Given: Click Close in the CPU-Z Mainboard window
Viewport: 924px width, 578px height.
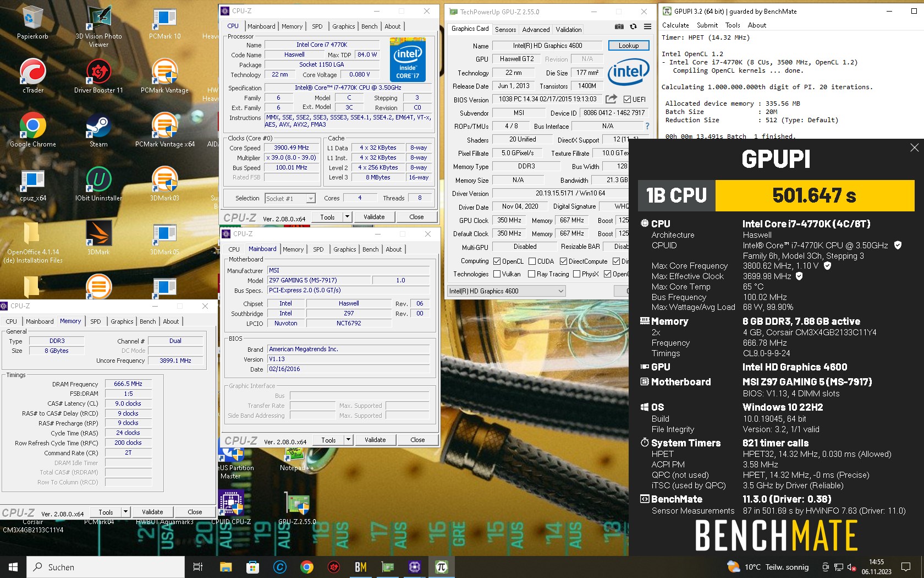Looking at the screenshot, I should pos(417,440).
